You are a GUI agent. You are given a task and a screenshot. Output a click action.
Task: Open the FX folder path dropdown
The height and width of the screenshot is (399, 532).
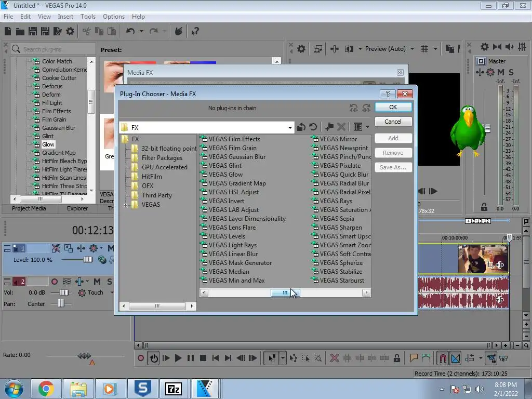[290, 128]
